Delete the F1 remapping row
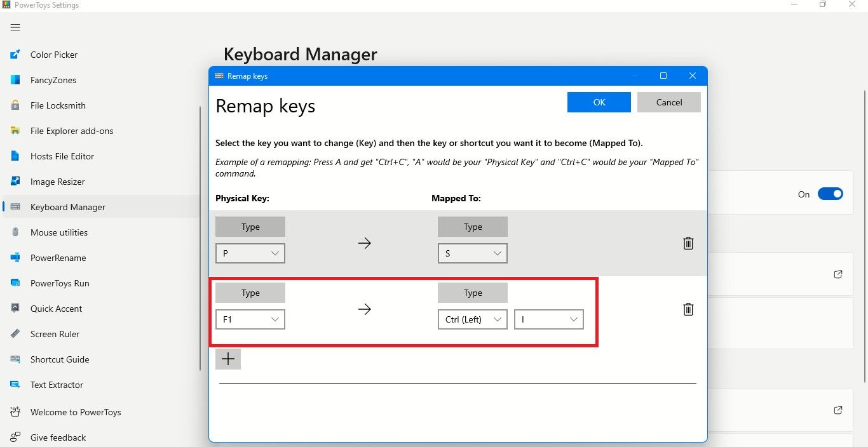 [x=688, y=309]
